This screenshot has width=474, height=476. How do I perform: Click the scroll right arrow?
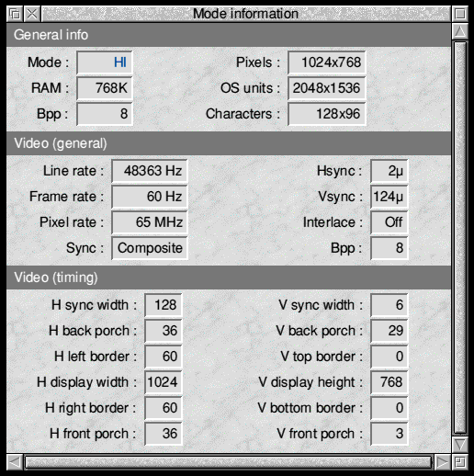(x=442, y=462)
